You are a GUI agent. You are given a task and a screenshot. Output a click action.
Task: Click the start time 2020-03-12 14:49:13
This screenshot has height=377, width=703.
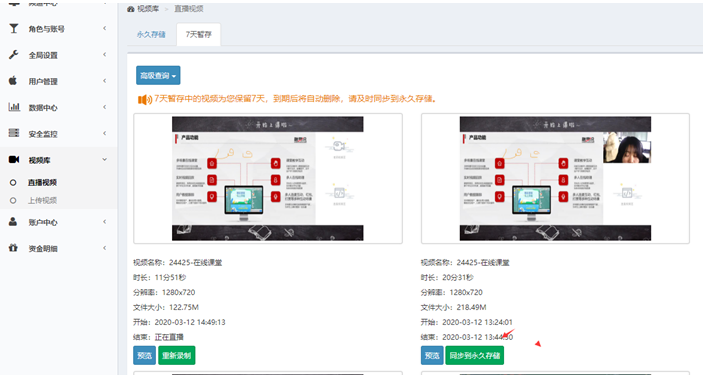(190, 322)
